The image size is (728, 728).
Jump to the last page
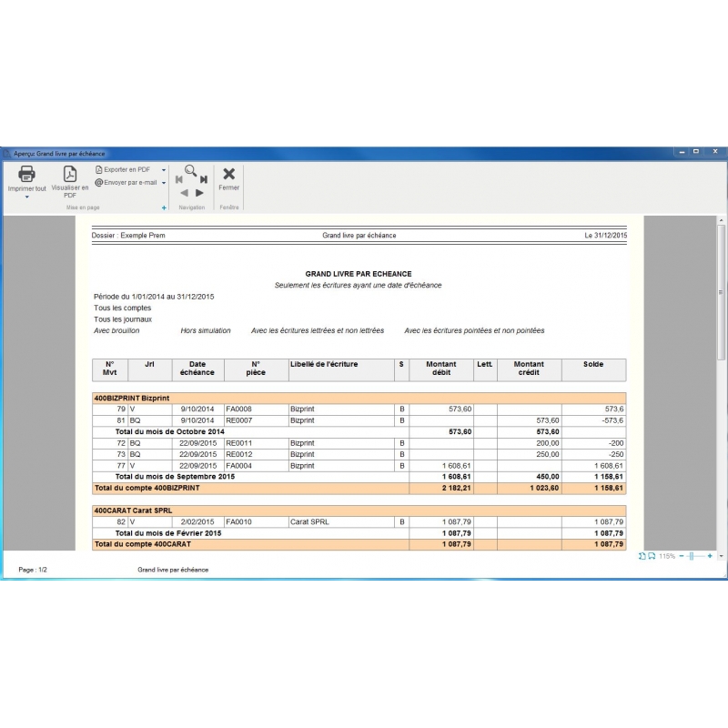[204, 179]
